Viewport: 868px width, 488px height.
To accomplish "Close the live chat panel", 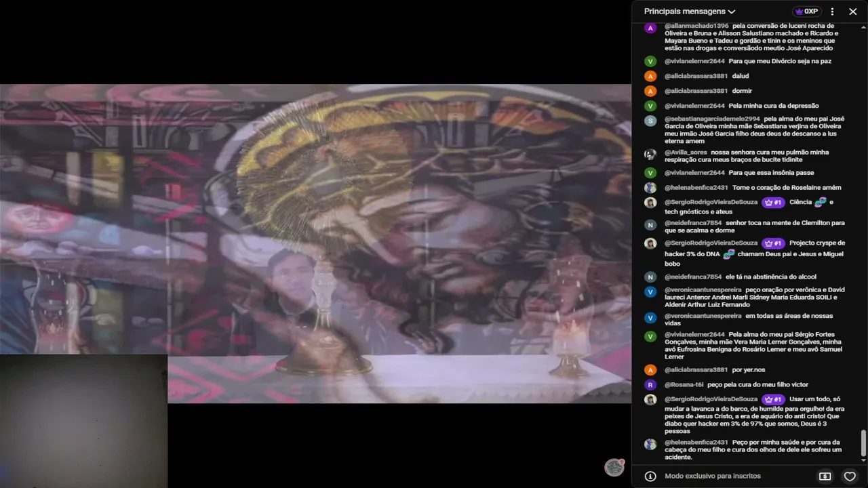I will (x=853, y=12).
